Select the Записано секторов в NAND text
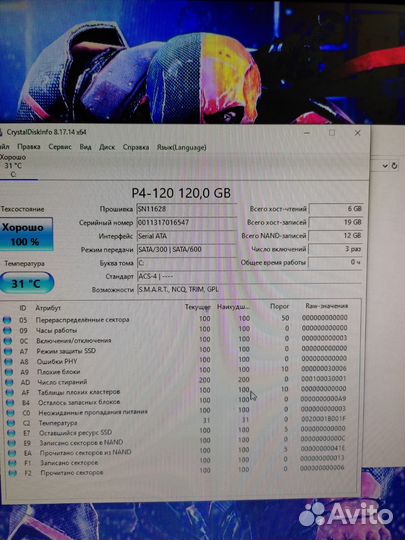This screenshot has width=405, height=540. (x=81, y=442)
